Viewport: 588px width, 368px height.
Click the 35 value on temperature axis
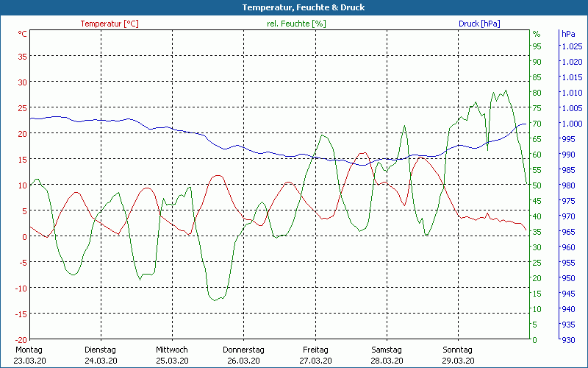click(x=22, y=56)
